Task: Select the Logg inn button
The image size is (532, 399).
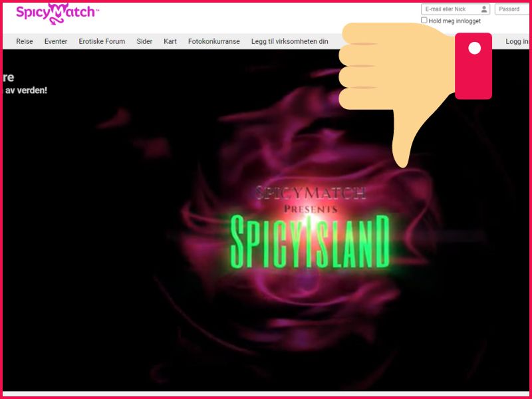Action: point(517,41)
